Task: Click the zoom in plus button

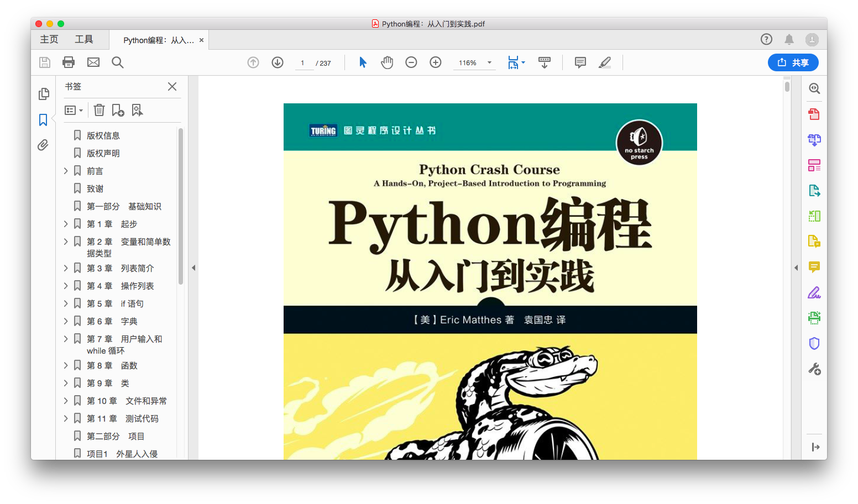Action: tap(436, 62)
